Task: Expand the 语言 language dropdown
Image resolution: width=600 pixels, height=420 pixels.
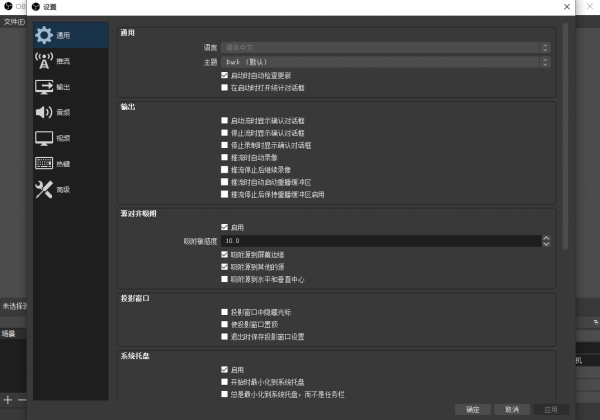Action: coord(385,47)
